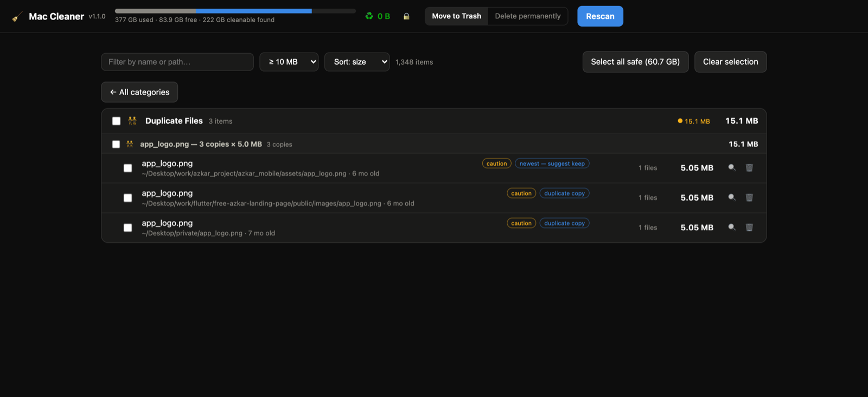Reveal free-azkar-landing-page app_logo.png with magnifier
The width and height of the screenshot is (868, 397).
coord(732,198)
